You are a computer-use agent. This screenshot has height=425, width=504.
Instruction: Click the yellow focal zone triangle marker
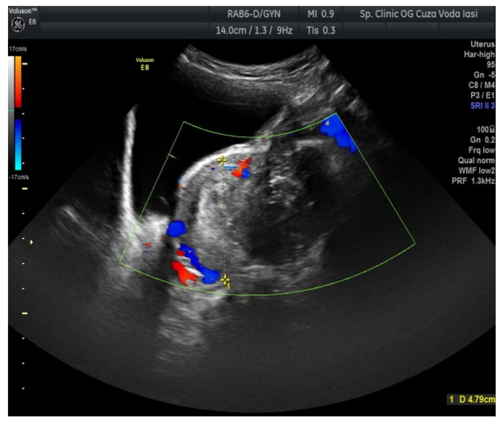pos(31,242)
